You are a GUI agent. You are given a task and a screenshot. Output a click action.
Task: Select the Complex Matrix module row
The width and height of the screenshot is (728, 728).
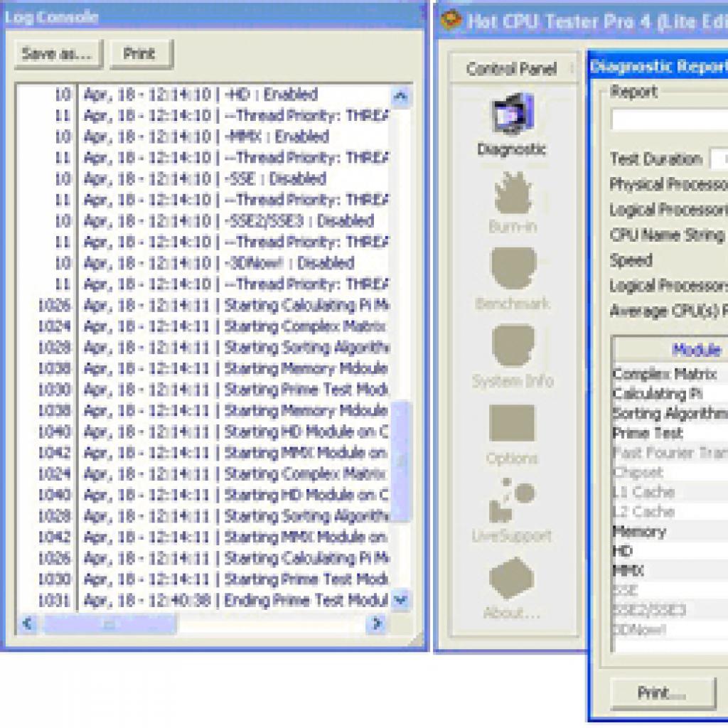[670, 374]
